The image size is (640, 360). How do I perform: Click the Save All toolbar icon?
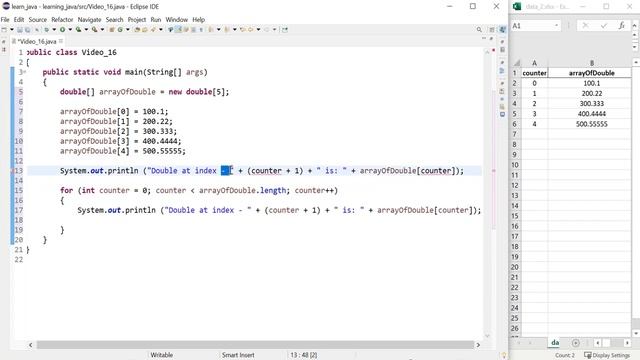pos(27,30)
